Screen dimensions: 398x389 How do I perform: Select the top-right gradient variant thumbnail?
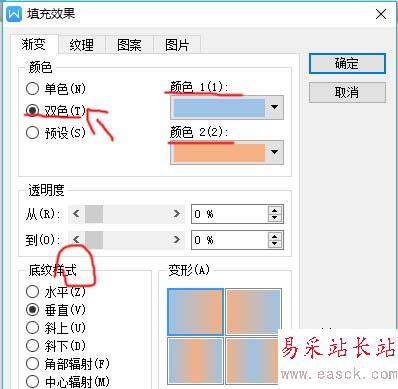coord(253,312)
